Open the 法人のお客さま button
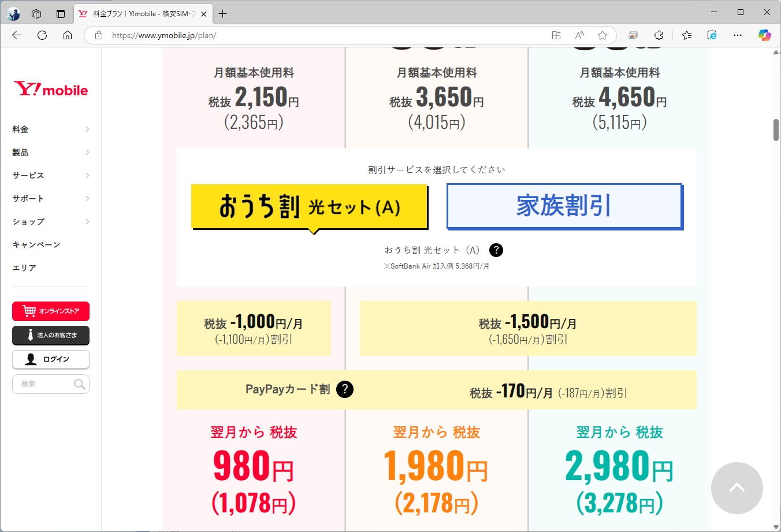Screen dimensions: 781x532 [x=51, y=335]
